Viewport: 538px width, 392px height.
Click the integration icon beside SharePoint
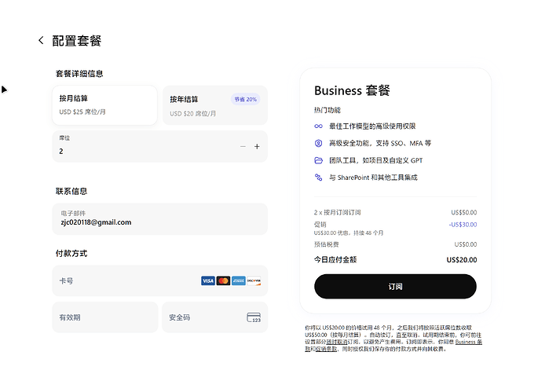click(x=318, y=178)
